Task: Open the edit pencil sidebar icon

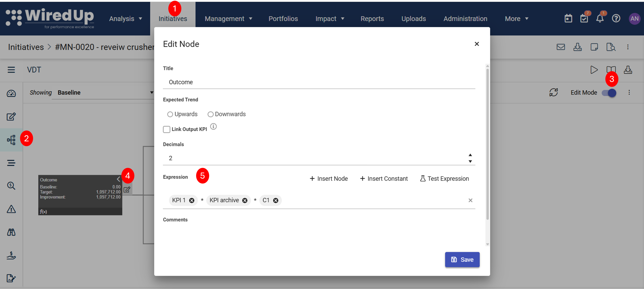Action: tap(11, 116)
